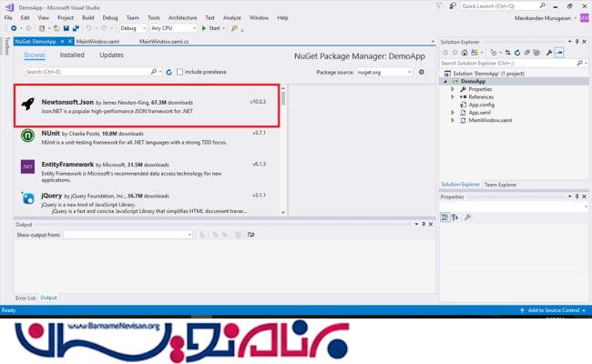Expand the MainWindow.xaml tree node
The width and height of the screenshot is (592, 364).
coord(453,120)
